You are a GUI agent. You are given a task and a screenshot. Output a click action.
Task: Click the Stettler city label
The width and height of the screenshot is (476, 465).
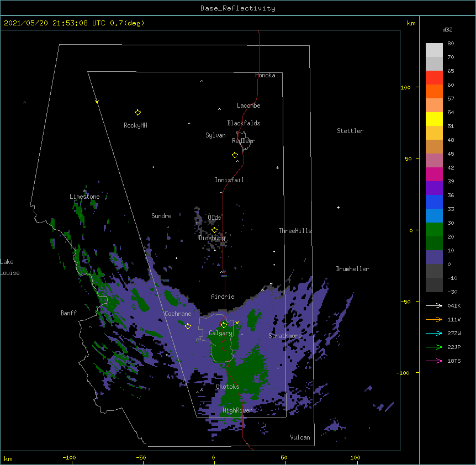[350, 131]
